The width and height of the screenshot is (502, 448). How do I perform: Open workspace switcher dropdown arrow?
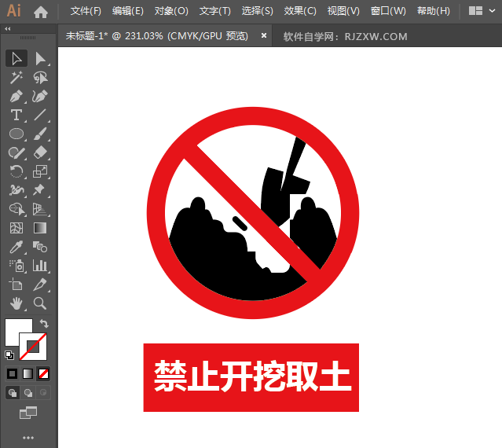492,10
